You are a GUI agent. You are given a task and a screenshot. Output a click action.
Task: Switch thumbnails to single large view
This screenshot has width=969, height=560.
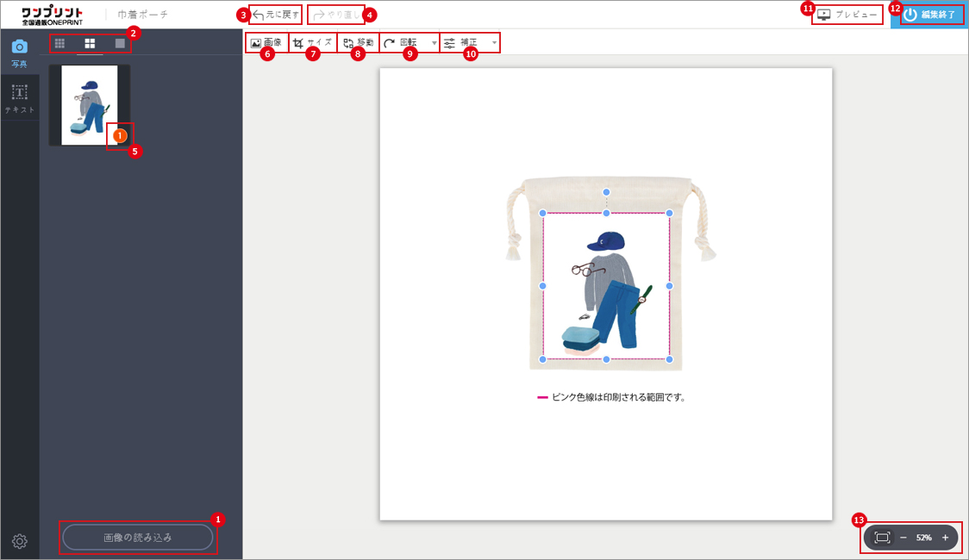point(121,43)
